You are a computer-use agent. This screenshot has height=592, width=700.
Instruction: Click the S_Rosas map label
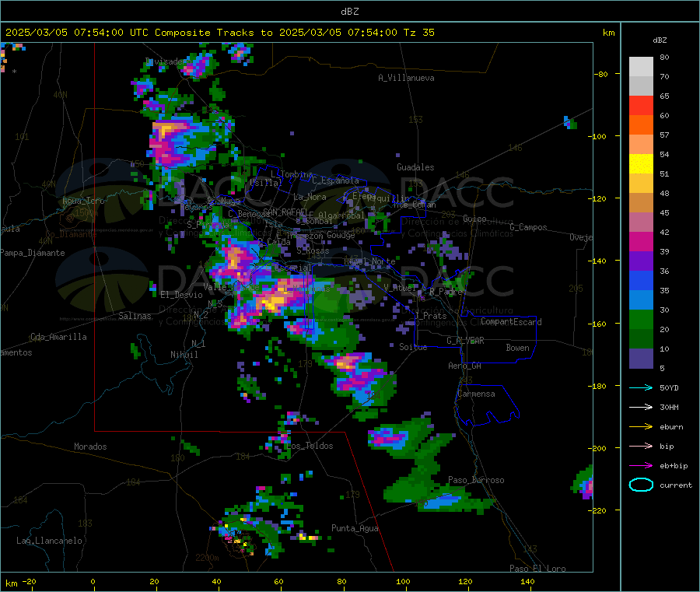313,251
